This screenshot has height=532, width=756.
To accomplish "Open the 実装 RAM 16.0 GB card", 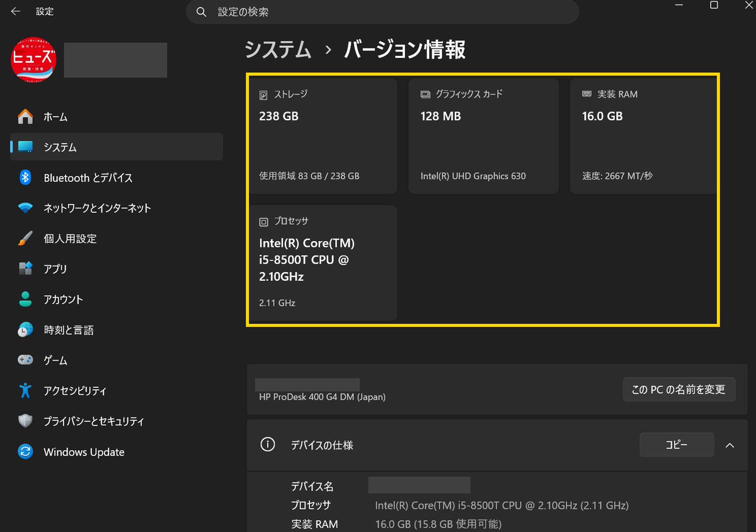I will 644,136.
